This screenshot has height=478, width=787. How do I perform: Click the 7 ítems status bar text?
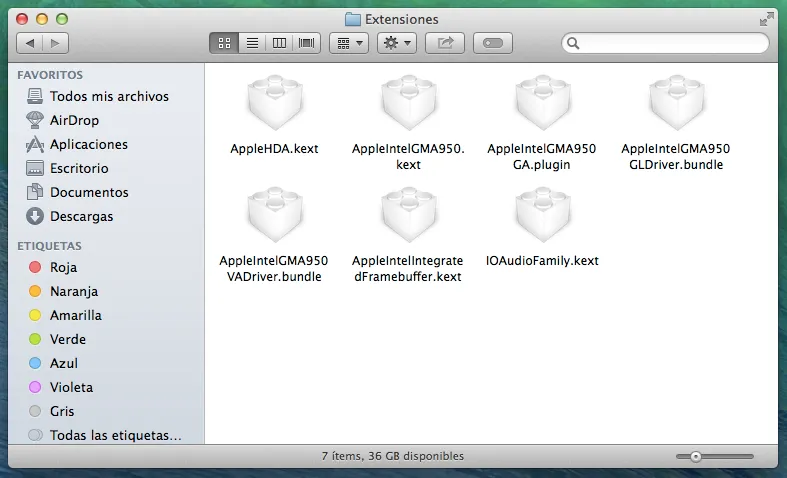click(392, 456)
